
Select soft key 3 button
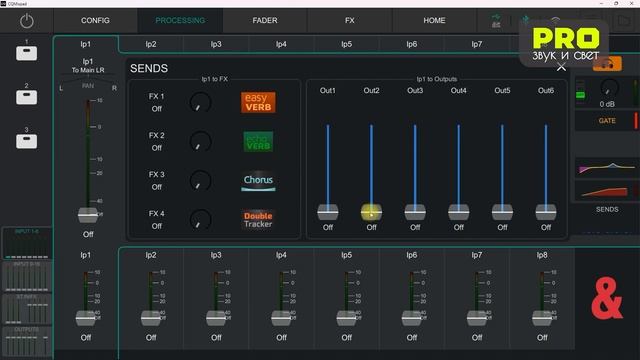pyautogui.click(x=27, y=141)
